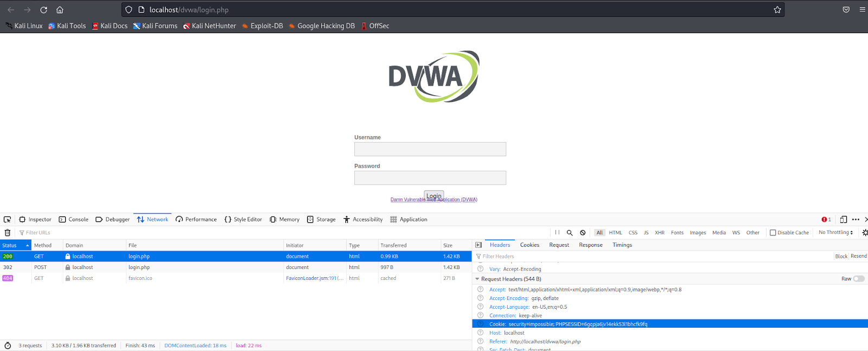868x351 pixels.
Task: Toggle responsive design mode icon
Action: tap(843, 220)
